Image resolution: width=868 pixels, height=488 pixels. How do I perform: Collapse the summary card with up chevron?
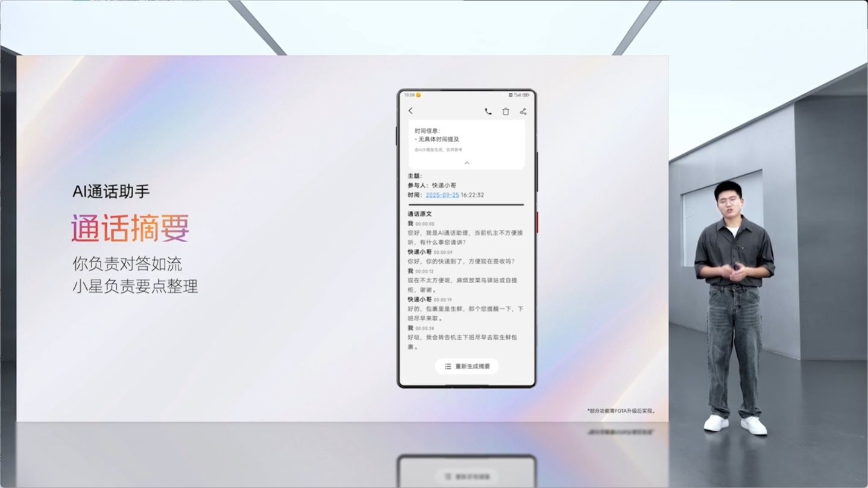(467, 163)
